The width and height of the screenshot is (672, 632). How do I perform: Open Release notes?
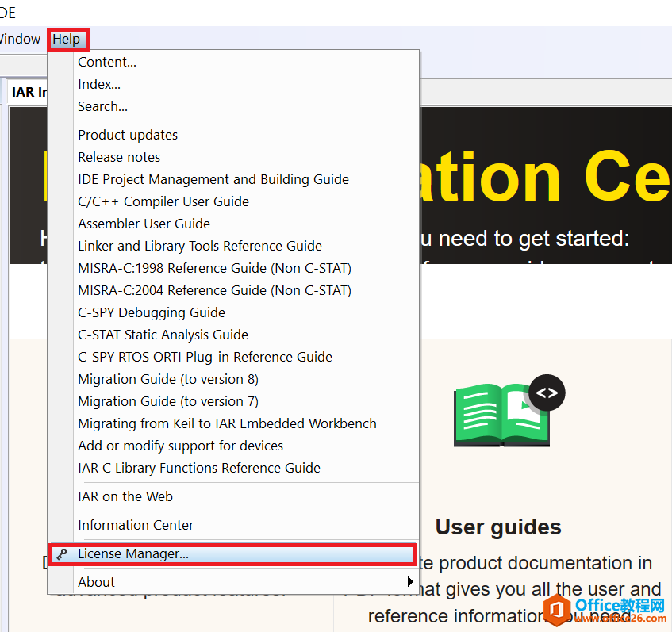233,157
